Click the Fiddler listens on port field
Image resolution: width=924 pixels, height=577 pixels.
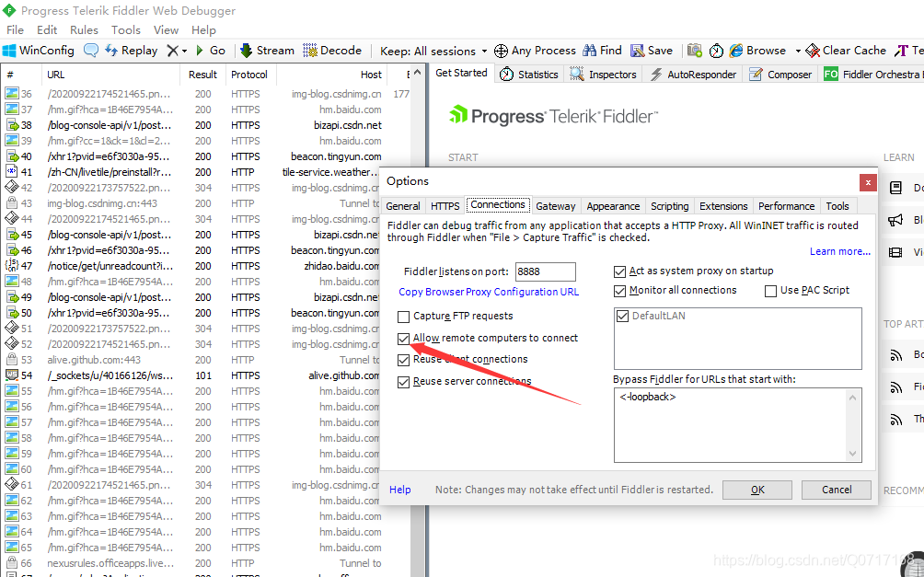tap(545, 271)
